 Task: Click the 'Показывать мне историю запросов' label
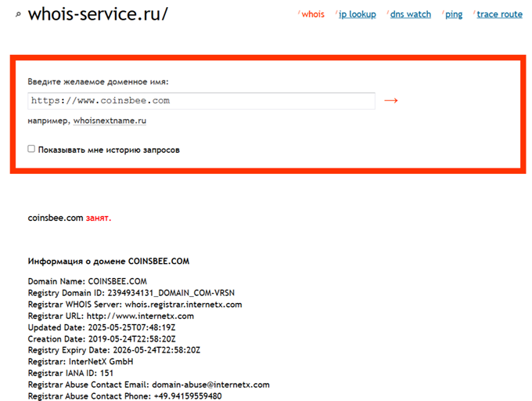(109, 150)
